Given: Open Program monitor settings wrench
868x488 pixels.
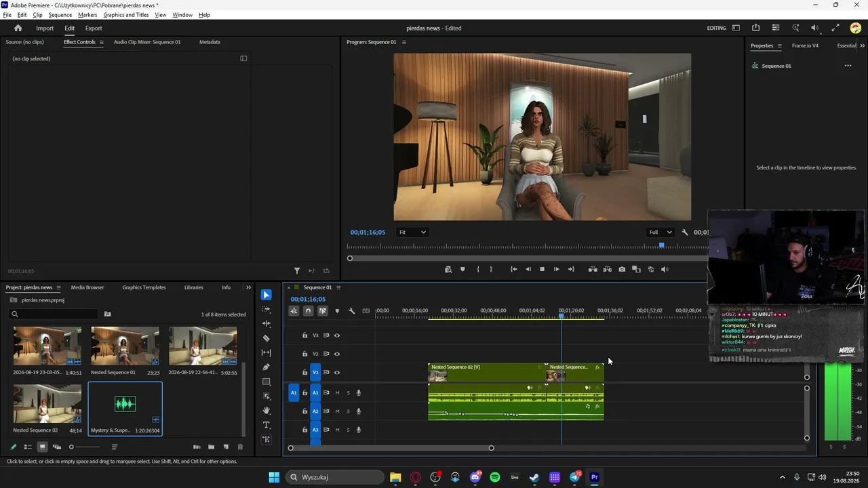Looking at the screenshot, I should [685, 232].
